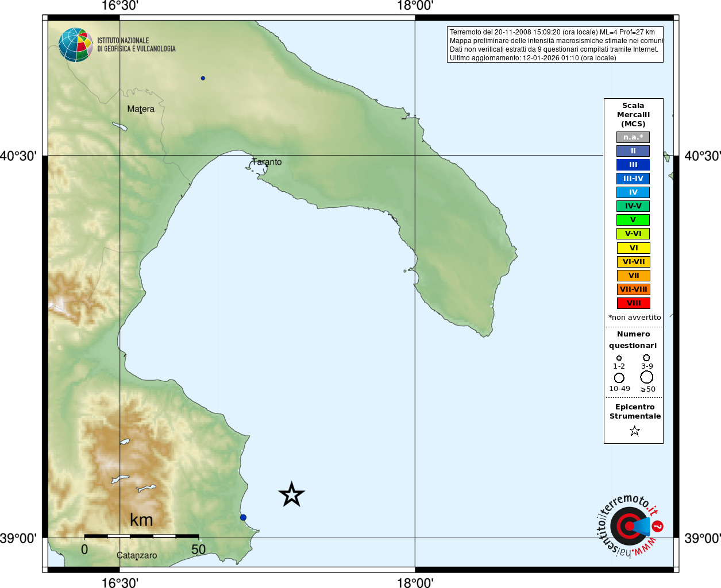Click the 1-2 questionnaires circle symbol
721x588 pixels.
[619, 358]
